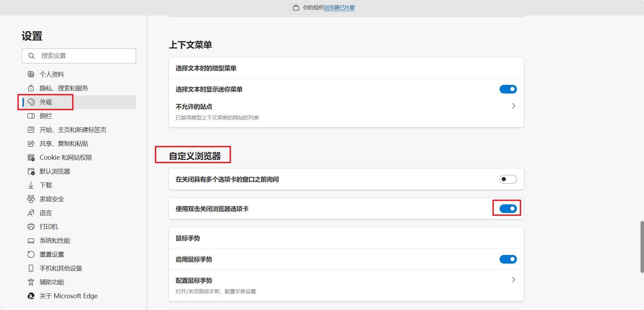Click the phone icon beside 手机和其他设备
This screenshot has height=310, width=644.
[x=31, y=268]
